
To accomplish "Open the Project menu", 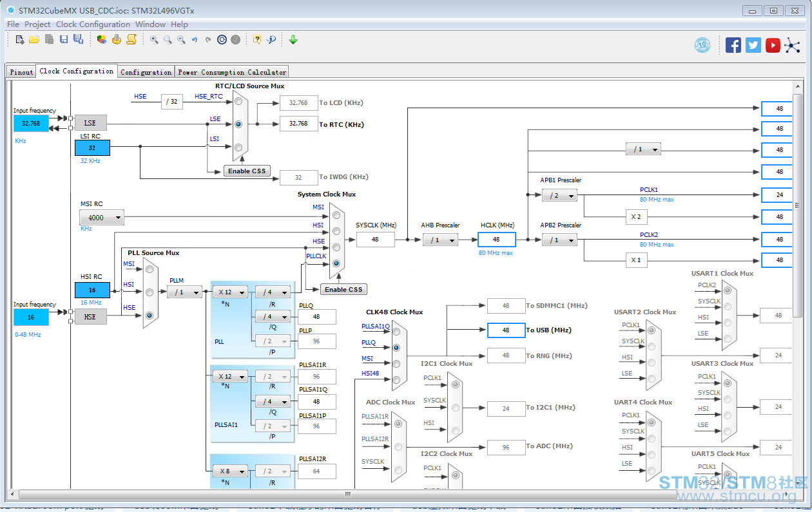I will (x=37, y=24).
